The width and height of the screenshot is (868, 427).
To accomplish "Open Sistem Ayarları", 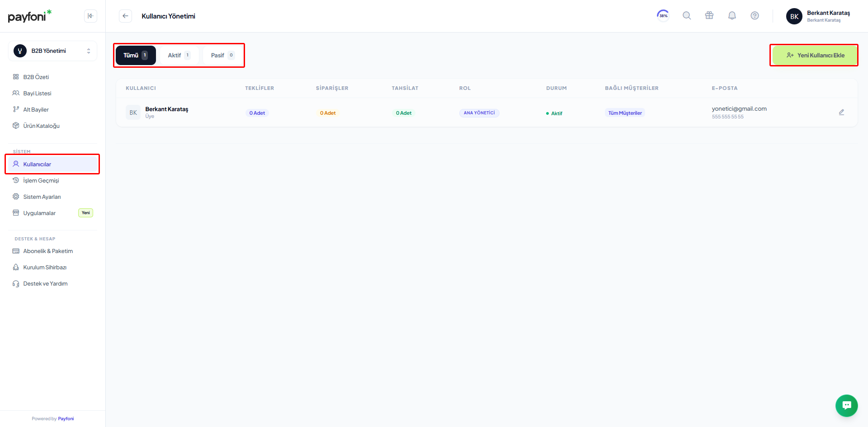I will coord(52,197).
